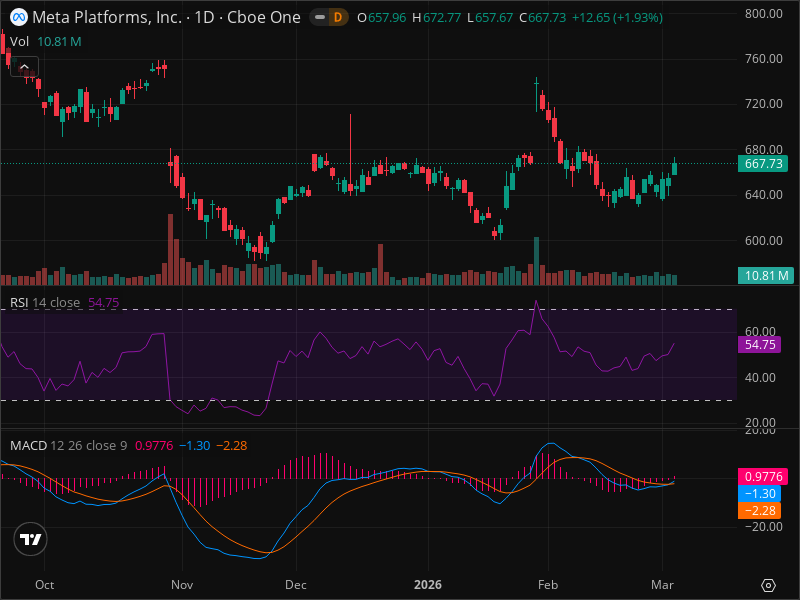Click the high price value H672.77
Image resolution: width=800 pixels, height=600 pixels.
436,18
